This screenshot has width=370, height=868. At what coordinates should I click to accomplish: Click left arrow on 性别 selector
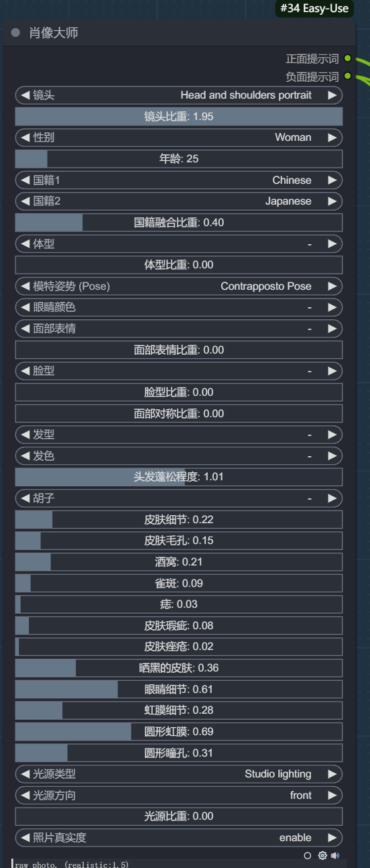[x=25, y=138]
